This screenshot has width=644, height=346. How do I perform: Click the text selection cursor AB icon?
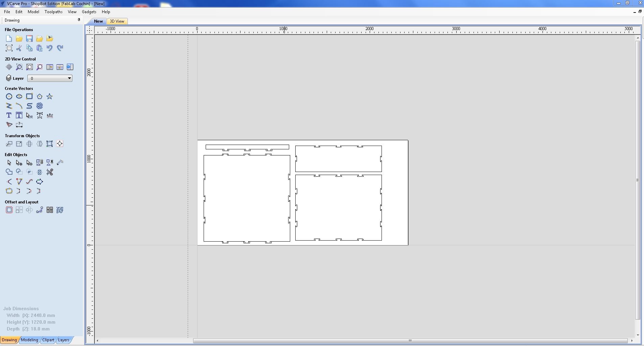(x=29, y=116)
